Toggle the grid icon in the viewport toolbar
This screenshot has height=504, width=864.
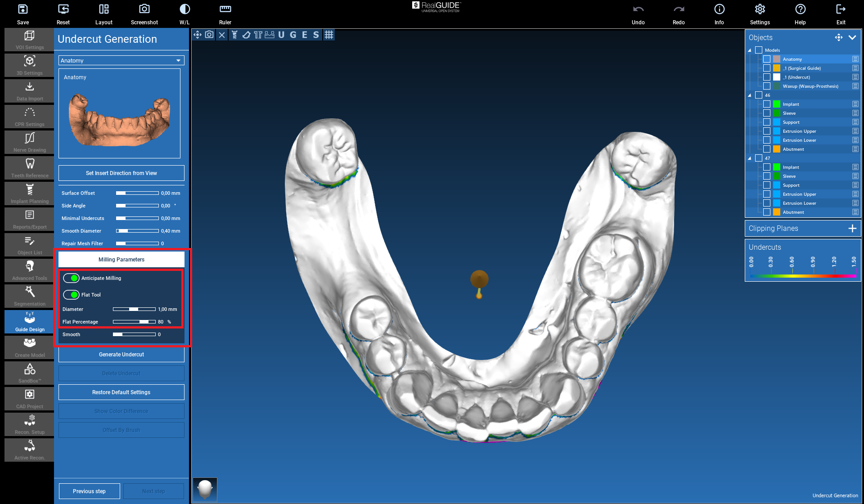(x=329, y=35)
